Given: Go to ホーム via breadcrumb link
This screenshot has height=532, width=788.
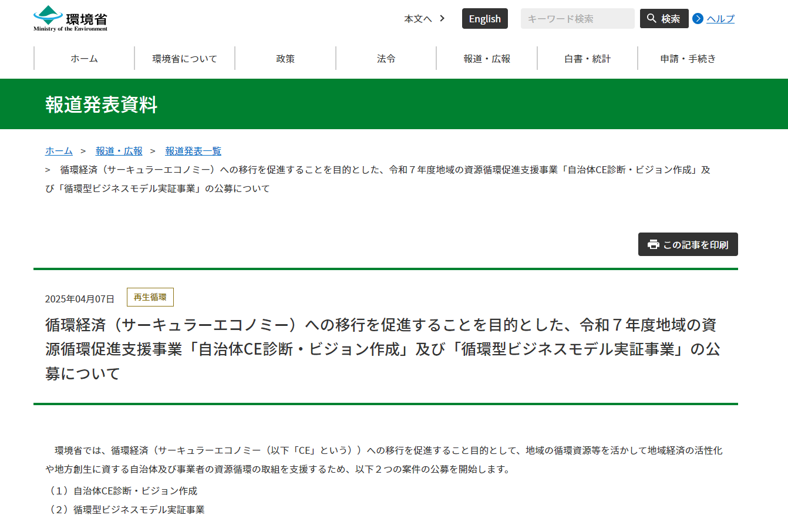Looking at the screenshot, I should pyautogui.click(x=59, y=151).
